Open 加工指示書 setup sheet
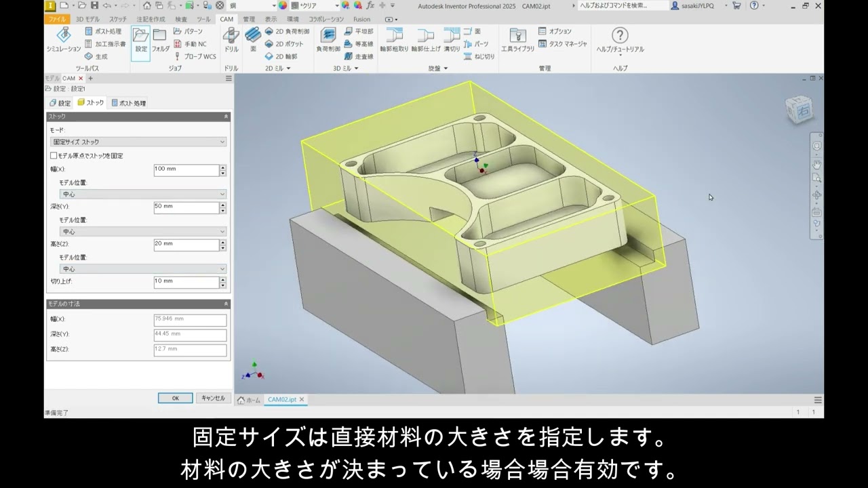The height and width of the screenshot is (488, 868). coord(105,44)
